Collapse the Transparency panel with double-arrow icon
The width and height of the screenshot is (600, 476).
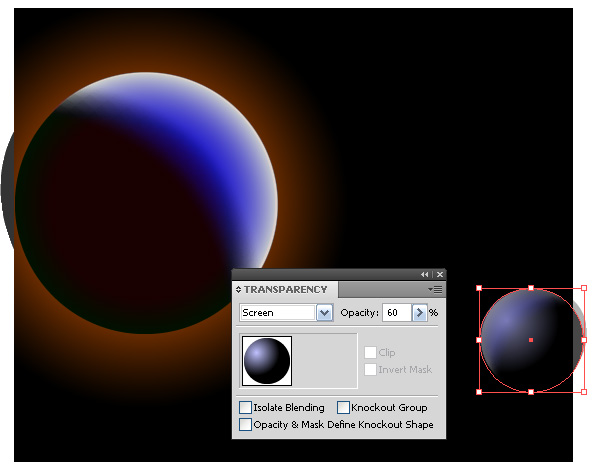click(424, 274)
